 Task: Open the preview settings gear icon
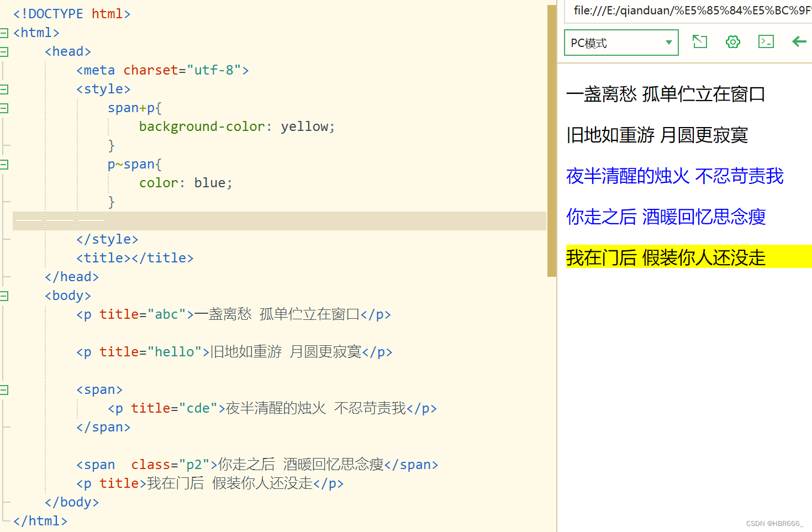click(x=733, y=41)
